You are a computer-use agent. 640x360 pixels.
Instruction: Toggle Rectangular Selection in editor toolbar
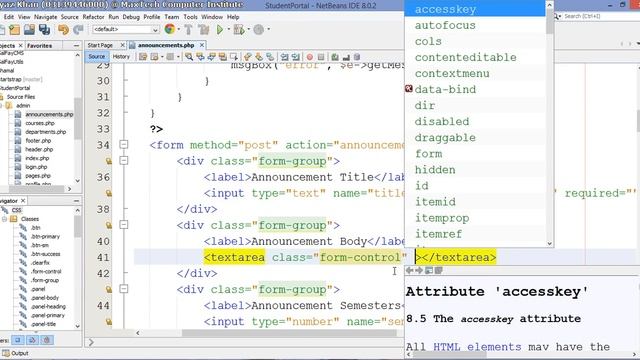point(234,57)
